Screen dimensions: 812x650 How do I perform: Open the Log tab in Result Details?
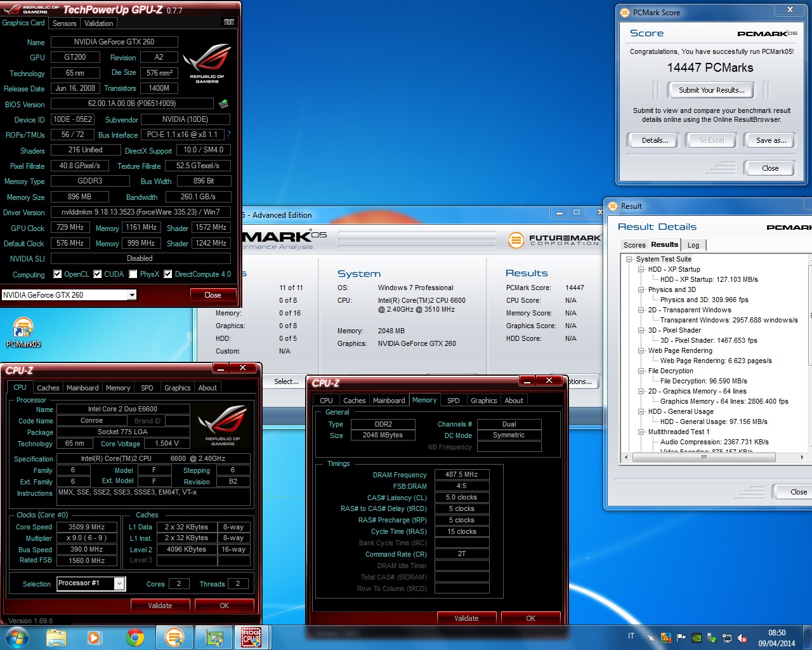coord(693,245)
